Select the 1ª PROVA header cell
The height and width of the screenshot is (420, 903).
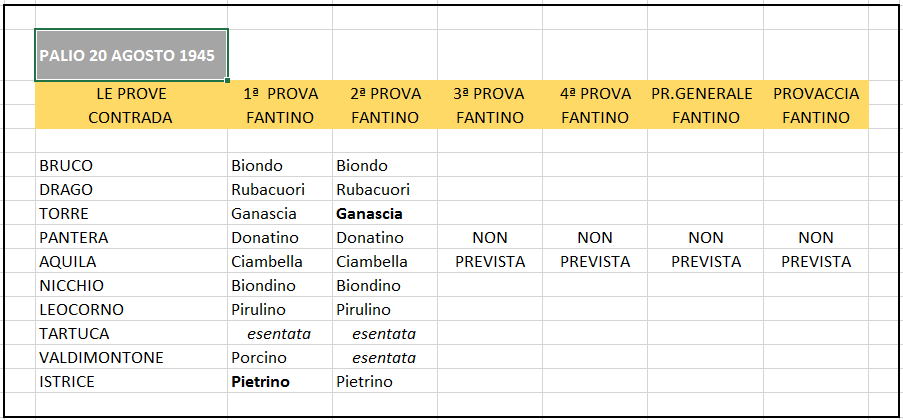tap(280, 93)
